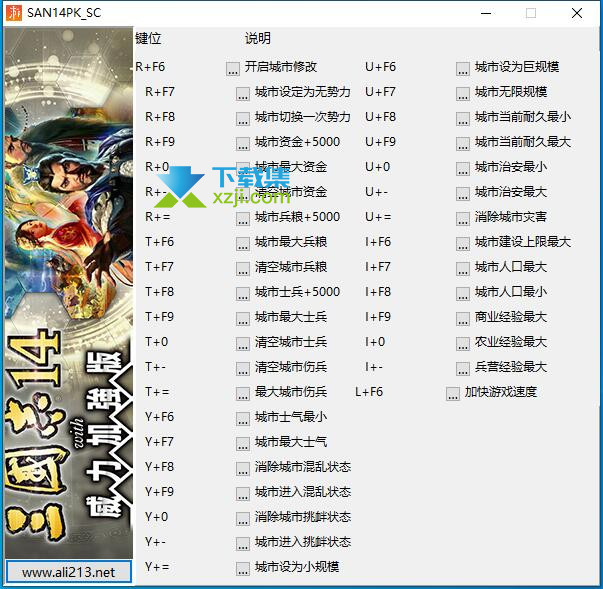Click the 清空城市资金 description text
This screenshot has width=603, height=589.
coord(291,192)
